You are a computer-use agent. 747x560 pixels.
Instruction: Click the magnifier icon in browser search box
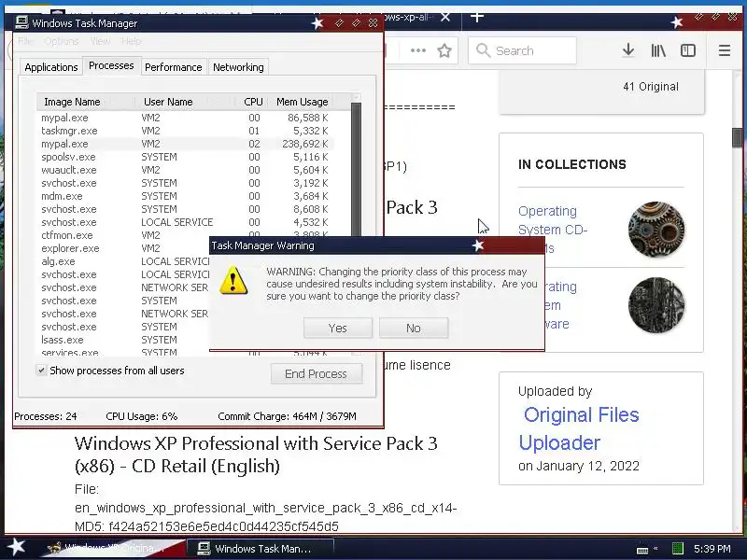click(483, 50)
